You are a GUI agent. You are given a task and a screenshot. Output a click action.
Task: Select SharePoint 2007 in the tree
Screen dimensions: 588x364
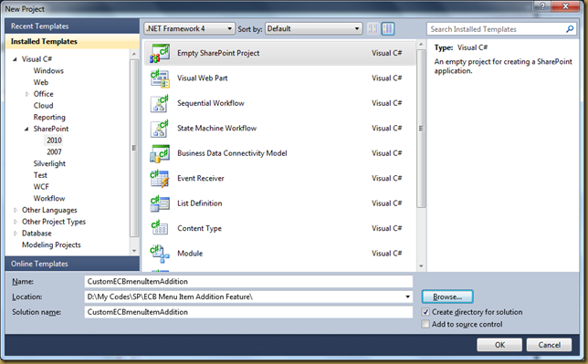pos(54,152)
